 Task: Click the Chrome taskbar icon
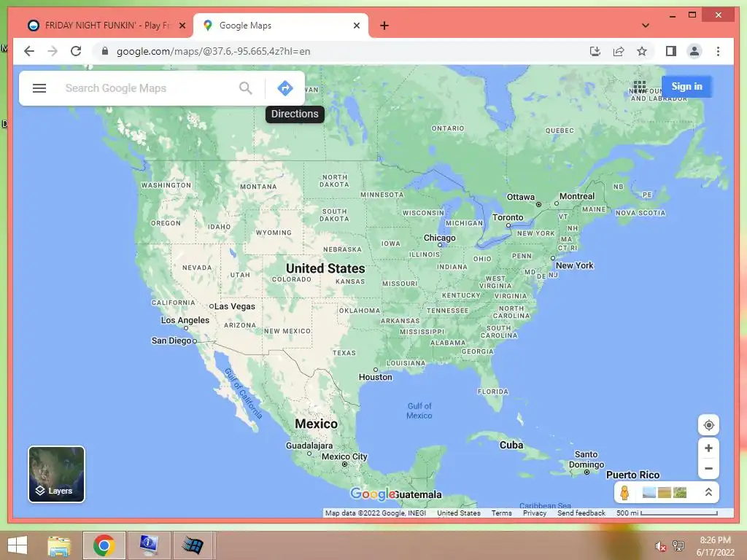(x=104, y=545)
